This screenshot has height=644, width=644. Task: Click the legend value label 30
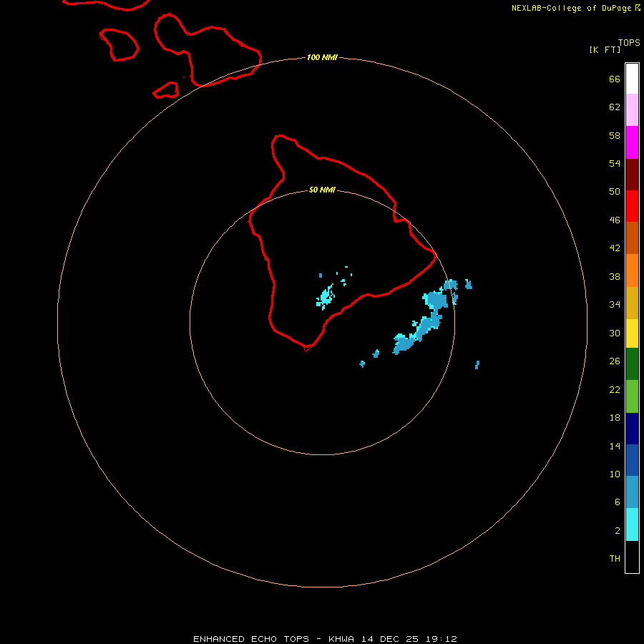[x=615, y=333]
